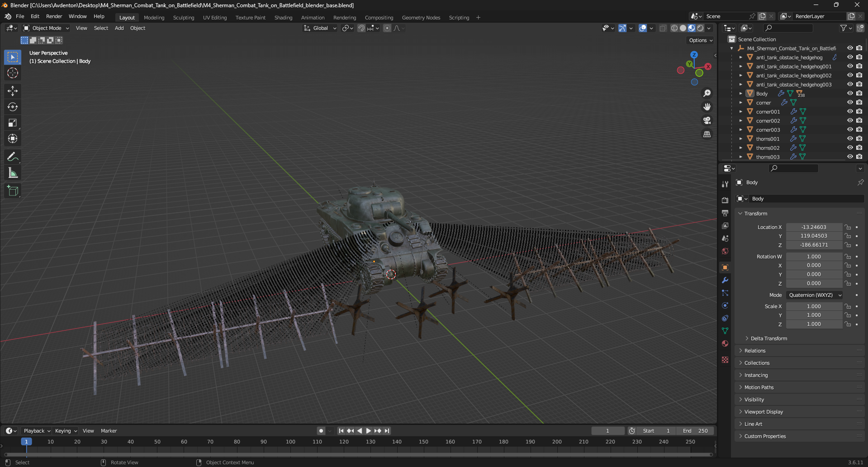
Task: Disable rendering for corner003 object
Action: tap(859, 129)
